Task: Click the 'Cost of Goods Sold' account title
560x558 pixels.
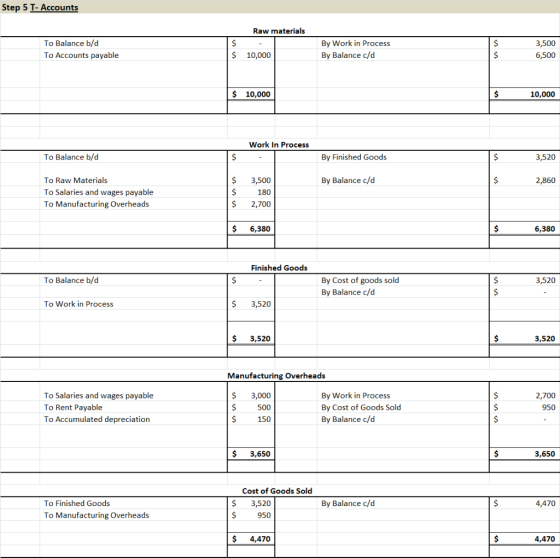Action: [x=277, y=491]
